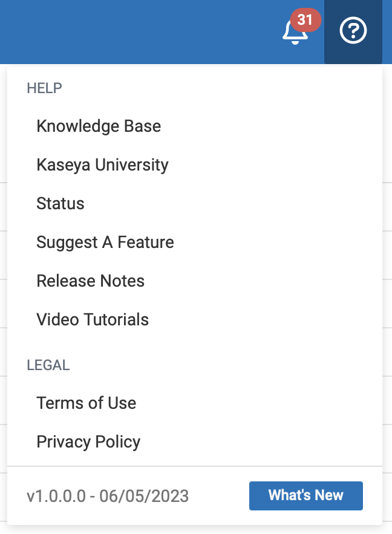Select Suggest A Feature
This screenshot has width=392, height=534.
105,242
